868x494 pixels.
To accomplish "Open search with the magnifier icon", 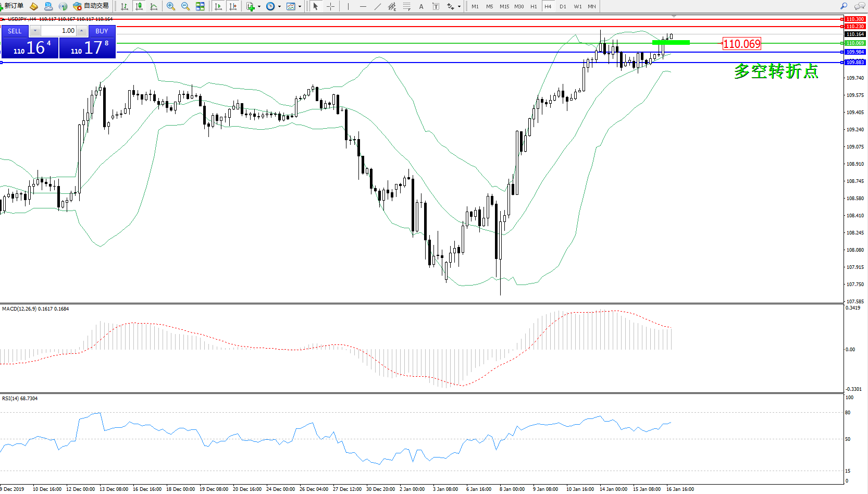I will click(x=844, y=6).
